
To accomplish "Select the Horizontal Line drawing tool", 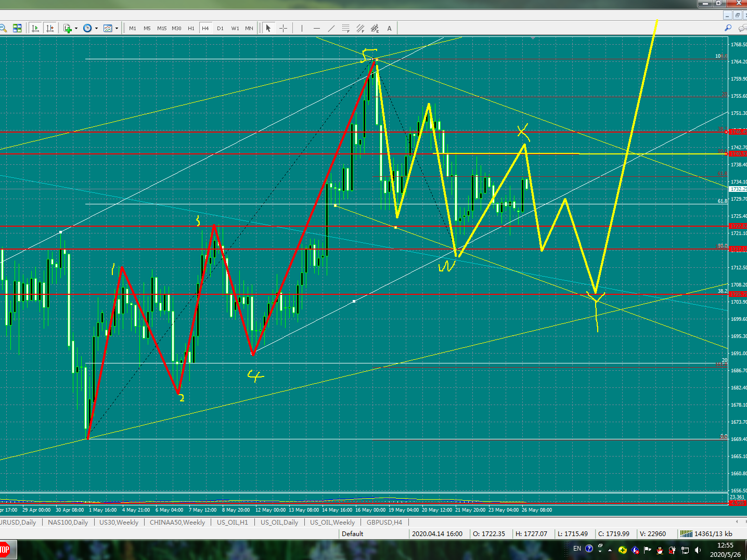I will [316, 28].
